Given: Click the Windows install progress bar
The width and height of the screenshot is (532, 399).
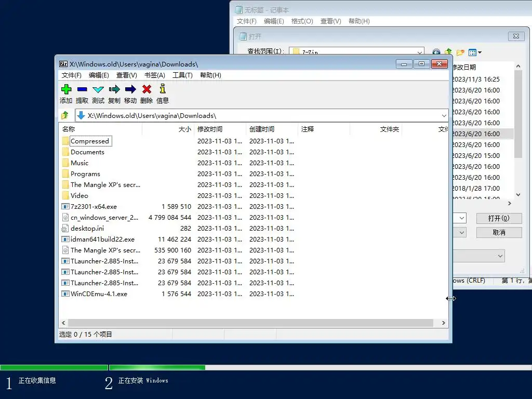Looking at the screenshot, I should click(266, 367).
